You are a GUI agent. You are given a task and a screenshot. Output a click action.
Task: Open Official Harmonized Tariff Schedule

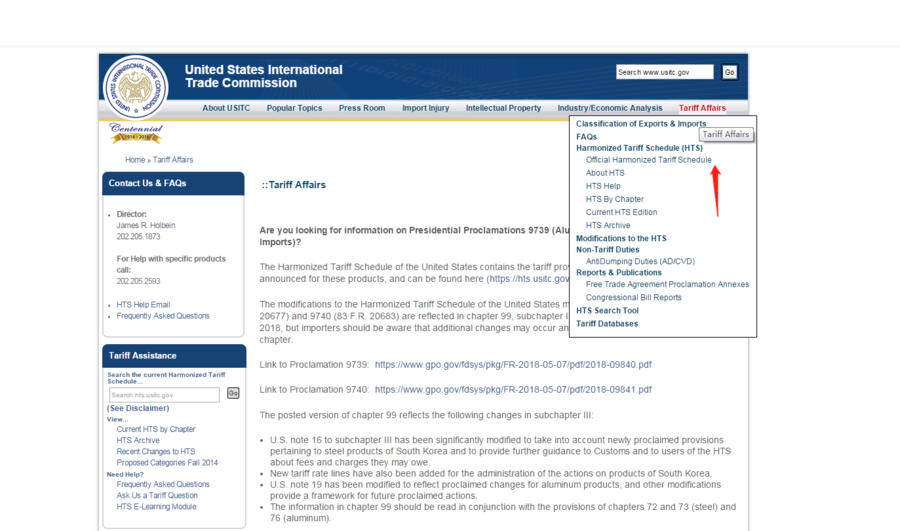(649, 160)
